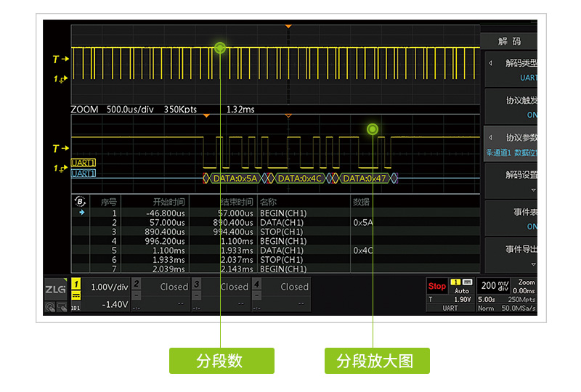Click the DATA:0x47 decode packet
581x392 pixels.
click(x=365, y=179)
